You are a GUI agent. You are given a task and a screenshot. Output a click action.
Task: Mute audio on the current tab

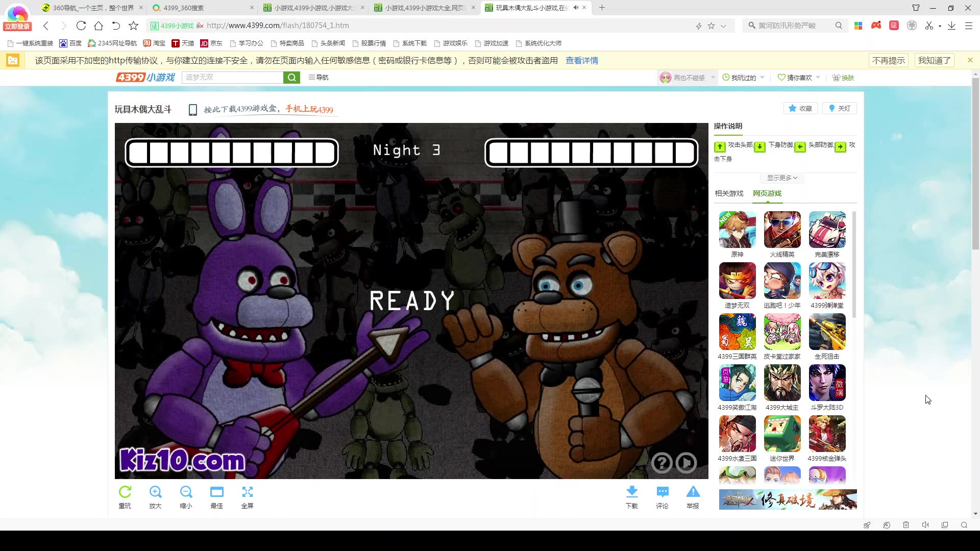576,8
